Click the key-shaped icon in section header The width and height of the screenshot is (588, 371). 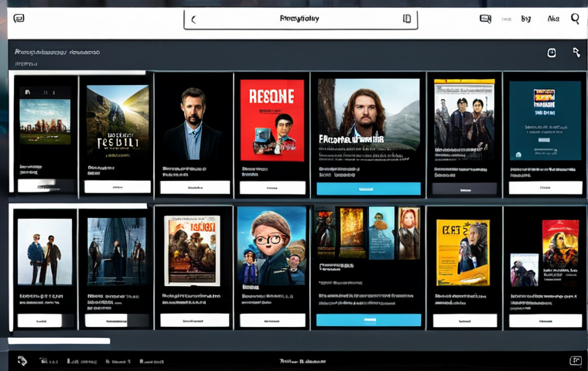coord(576,53)
